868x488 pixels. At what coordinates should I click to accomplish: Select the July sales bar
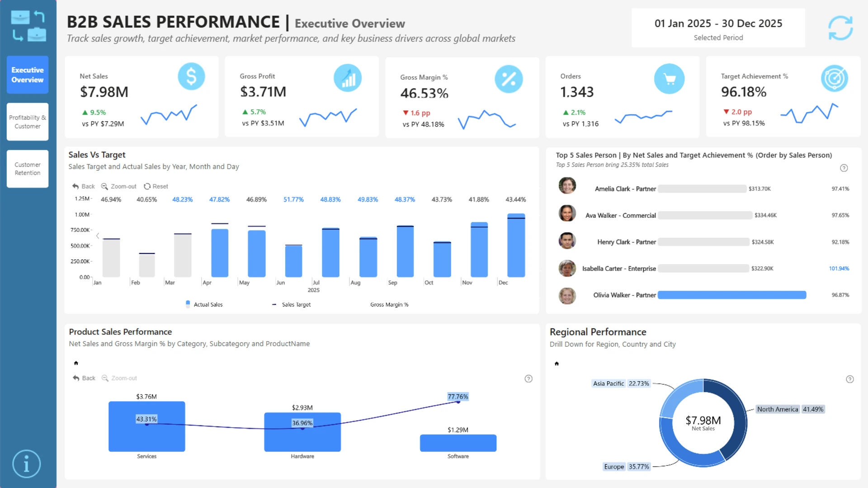[330, 252]
